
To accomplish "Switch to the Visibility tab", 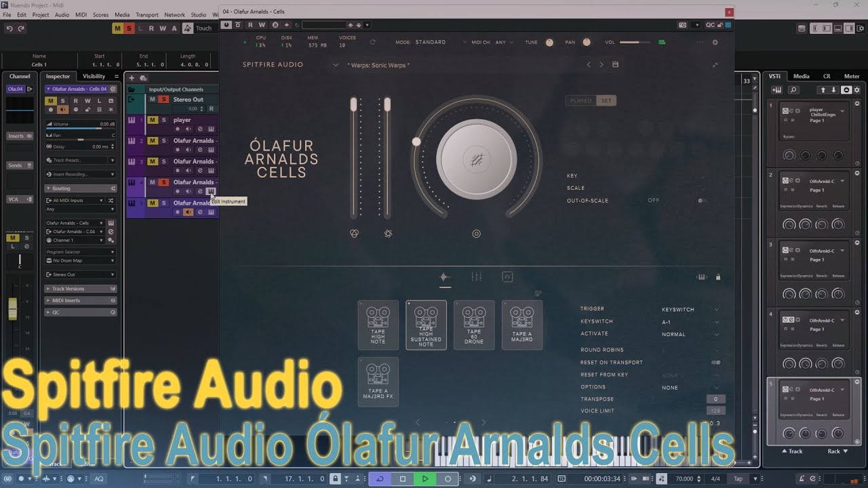I will point(94,77).
